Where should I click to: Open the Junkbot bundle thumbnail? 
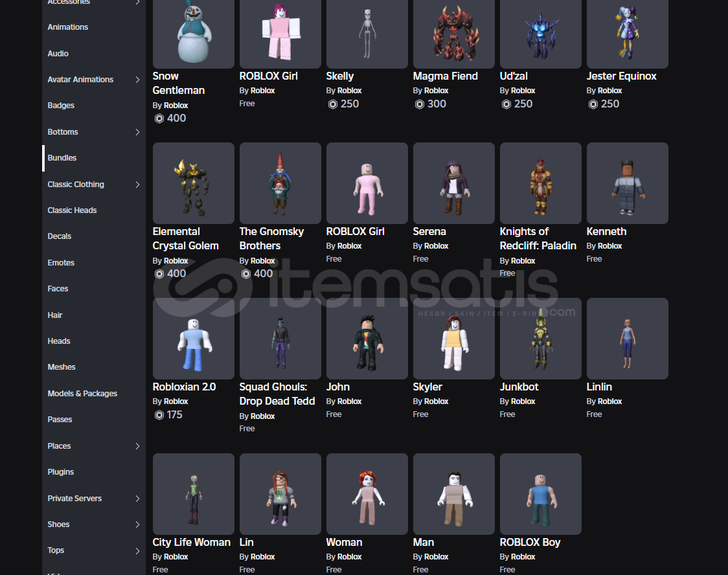[x=541, y=339]
